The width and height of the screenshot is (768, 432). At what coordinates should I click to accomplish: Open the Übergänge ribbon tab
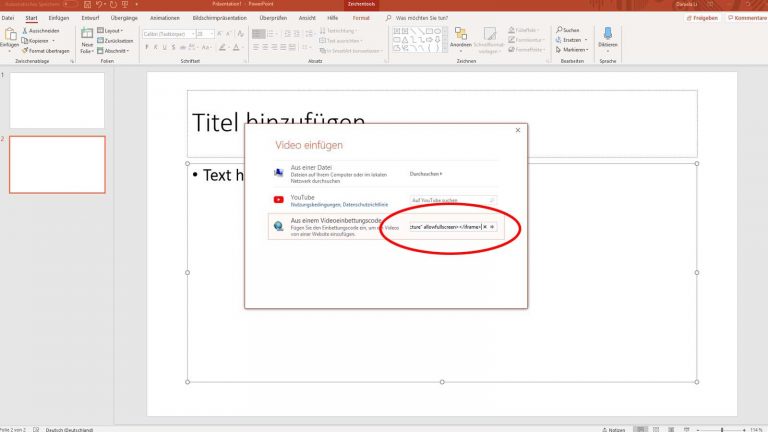pos(125,18)
